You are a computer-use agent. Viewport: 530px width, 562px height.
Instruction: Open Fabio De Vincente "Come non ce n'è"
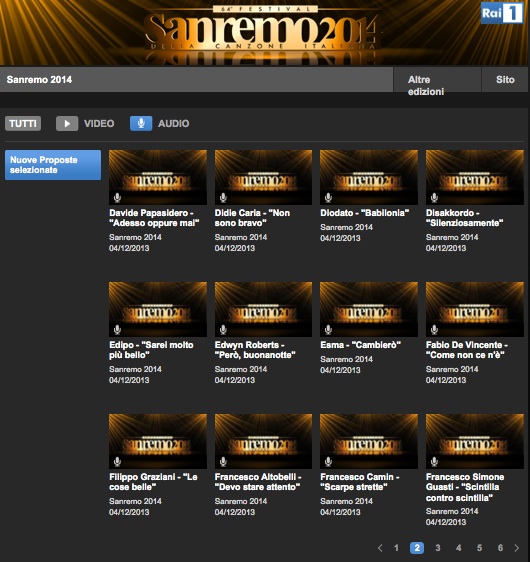pyautogui.click(x=467, y=350)
